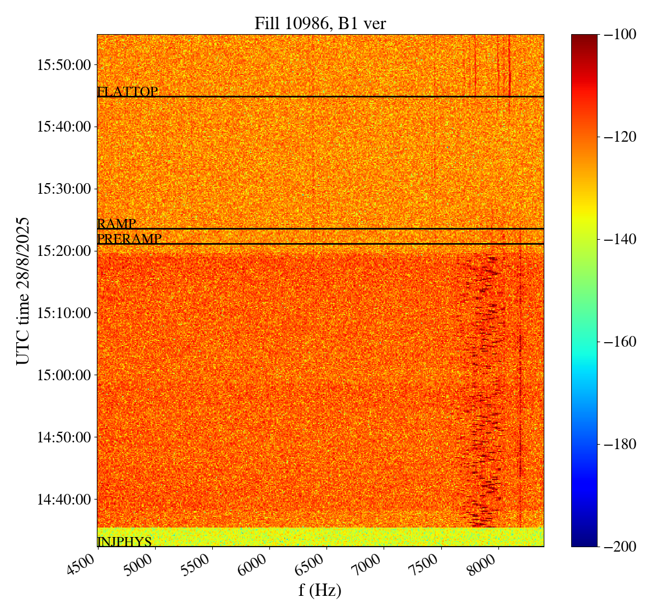Click the 15:10:00 time tick label
The height and width of the screenshot is (616, 672).
(x=64, y=313)
